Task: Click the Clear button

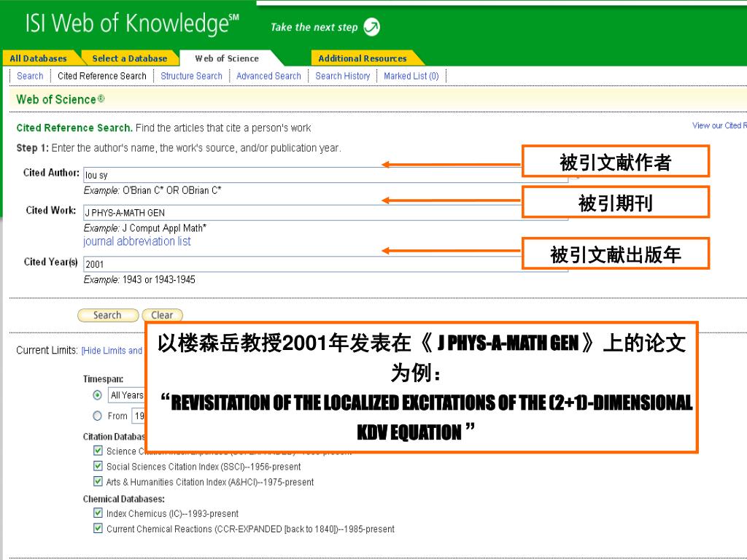Action: (162, 315)
